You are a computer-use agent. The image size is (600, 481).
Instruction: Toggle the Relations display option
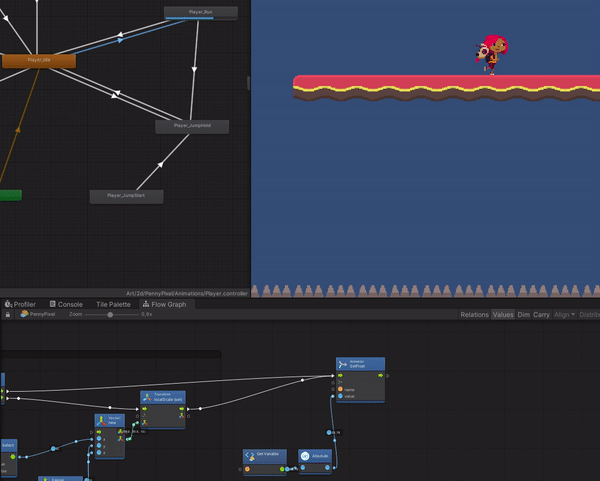tap(474, 315)
